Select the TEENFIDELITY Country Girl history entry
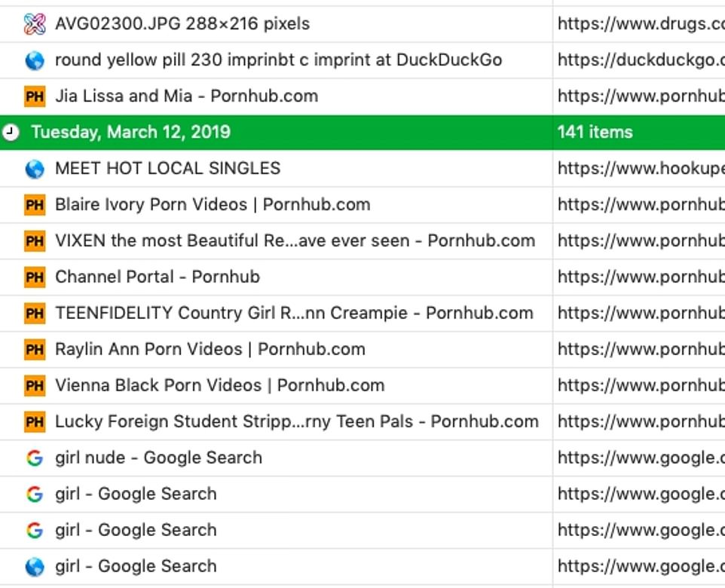 tap(362, 313)
